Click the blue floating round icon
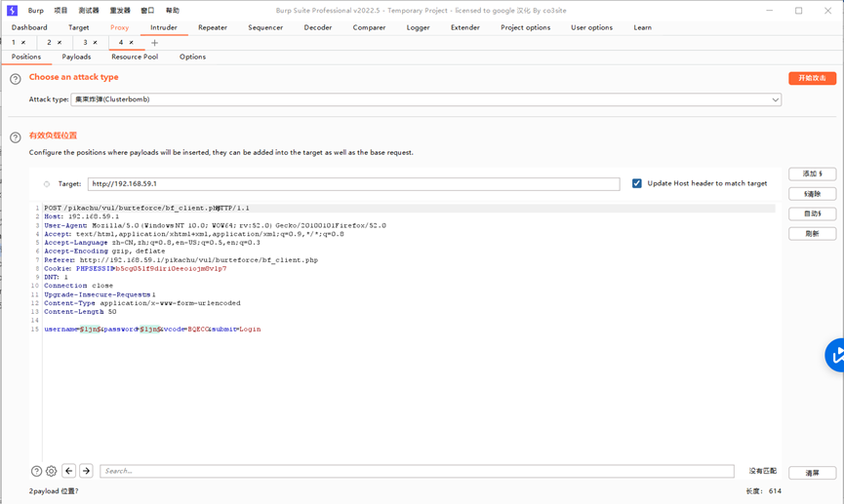844x504 pixels. pos(835,355)
